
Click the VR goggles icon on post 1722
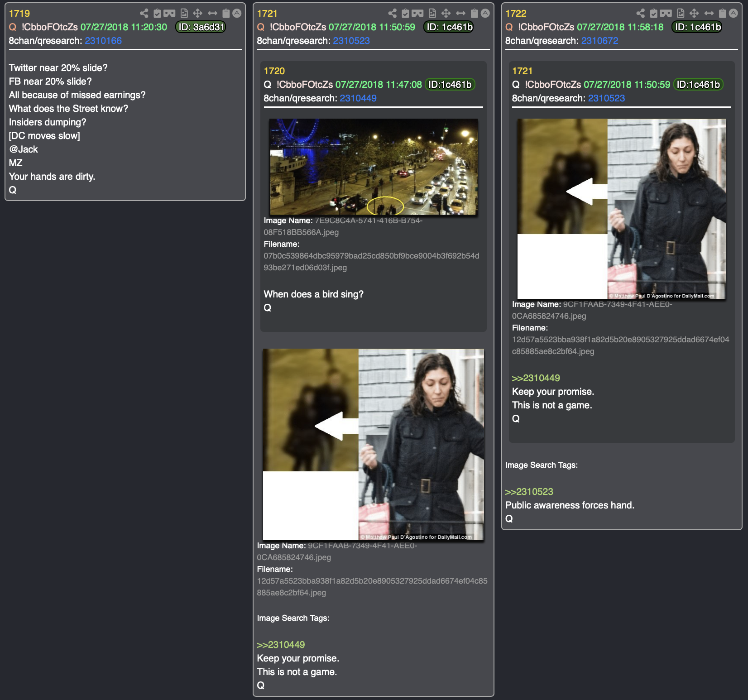(x=666, y=13)
